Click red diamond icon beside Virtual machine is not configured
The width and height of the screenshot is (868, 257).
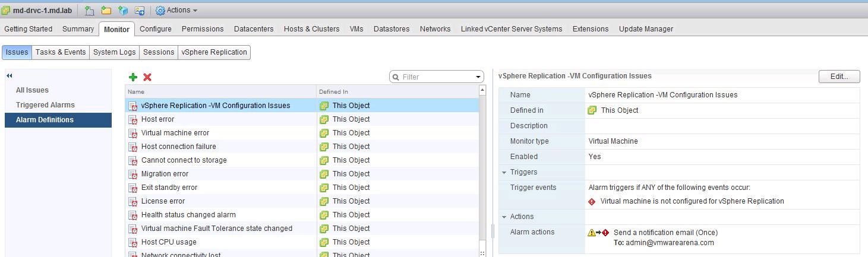coord(592,202)
